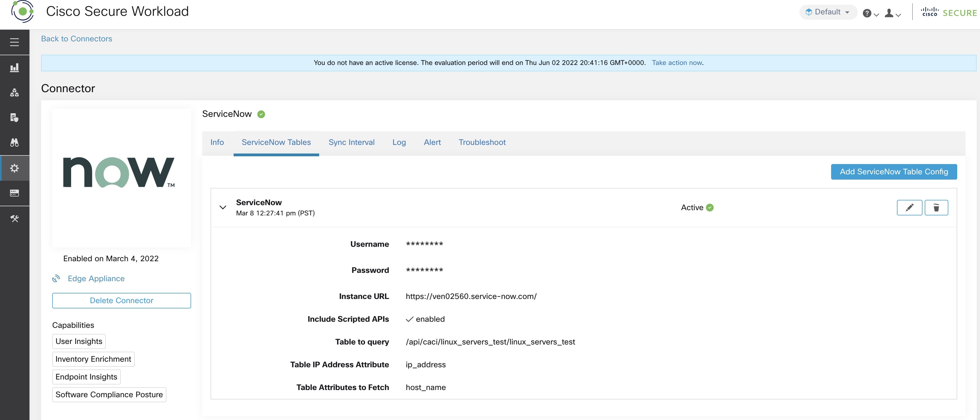This screenshot has width=980, height=420.
Task: Open the Organize cubes sidebar icon
Action: pos(14,93)
